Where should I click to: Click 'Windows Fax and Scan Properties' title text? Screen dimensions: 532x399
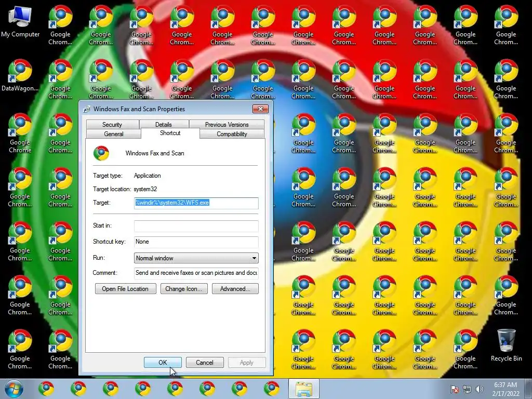(x=139, y=109)
